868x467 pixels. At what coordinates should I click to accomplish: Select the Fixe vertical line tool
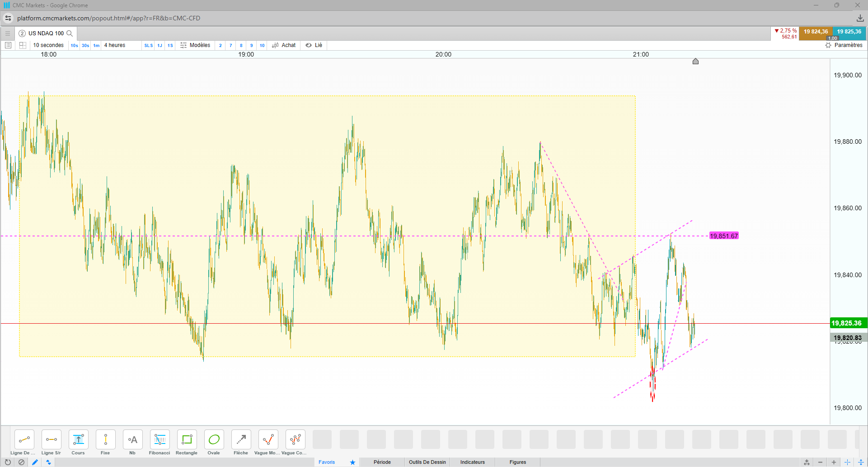[106, 439]
